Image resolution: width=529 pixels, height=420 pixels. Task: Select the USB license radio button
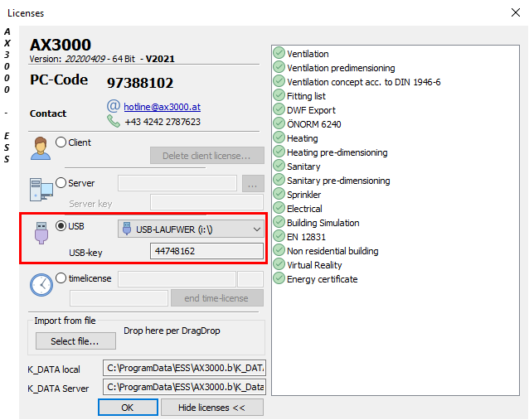click(x=61, y=225)
